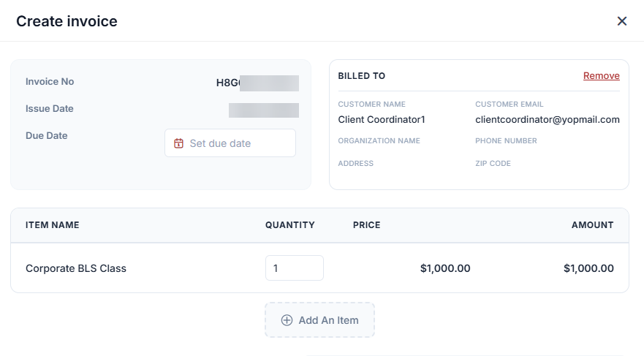This screenshot has width=644, height=356.
Task: Click the PRICE column header
Action: click(367, 225)
